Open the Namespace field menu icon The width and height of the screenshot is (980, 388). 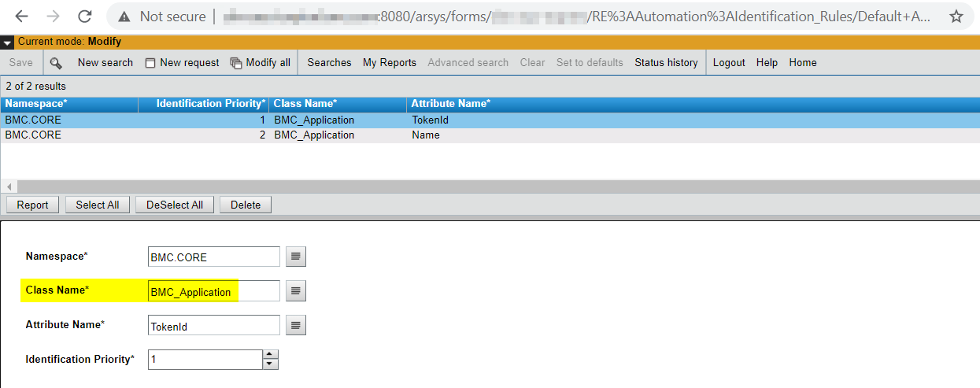295,257
